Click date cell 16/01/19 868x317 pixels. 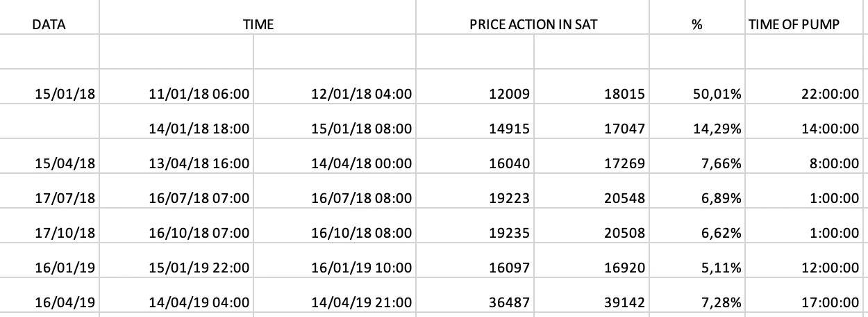(49, 268)
